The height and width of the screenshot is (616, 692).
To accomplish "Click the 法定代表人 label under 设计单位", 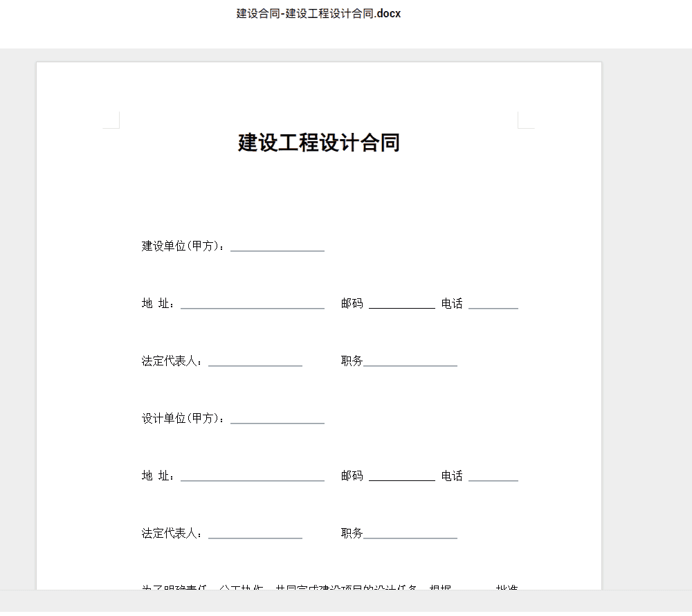I will (x=171, y=533).
